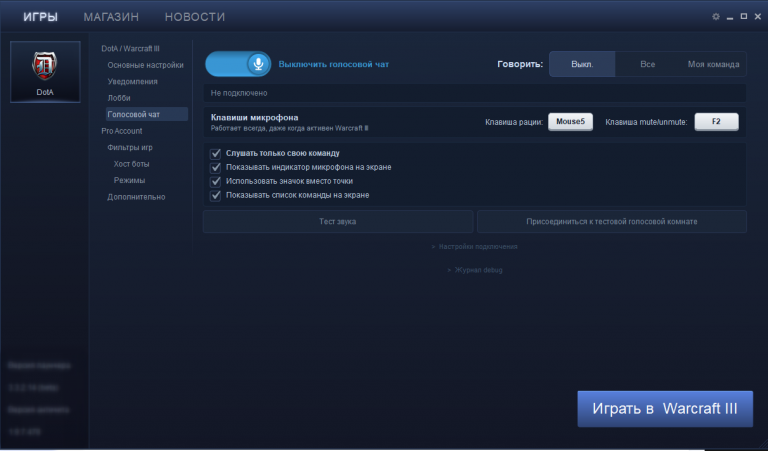
Task: Open settings gear in title bar
Action: tap(716, 17)
